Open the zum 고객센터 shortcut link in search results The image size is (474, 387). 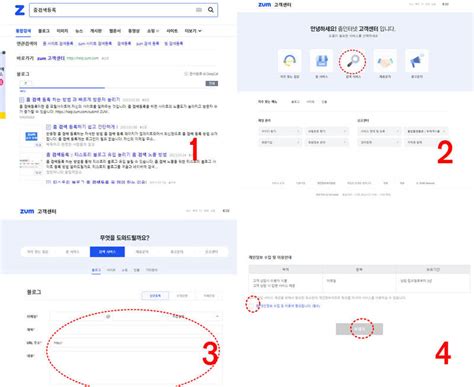click(51, 58)
